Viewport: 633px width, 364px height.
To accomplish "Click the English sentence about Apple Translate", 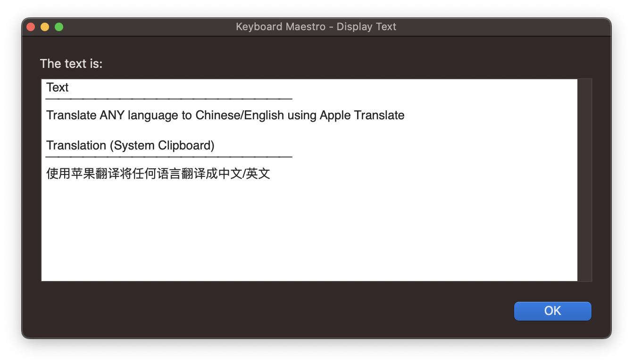I will click(x=225, y=115).
